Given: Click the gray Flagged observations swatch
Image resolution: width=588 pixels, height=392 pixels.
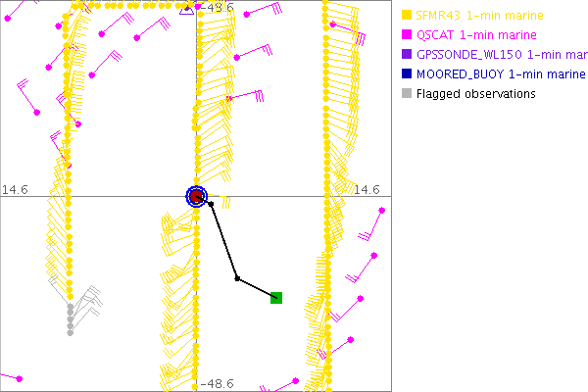Looking at the screenshot, I should 407,94.
